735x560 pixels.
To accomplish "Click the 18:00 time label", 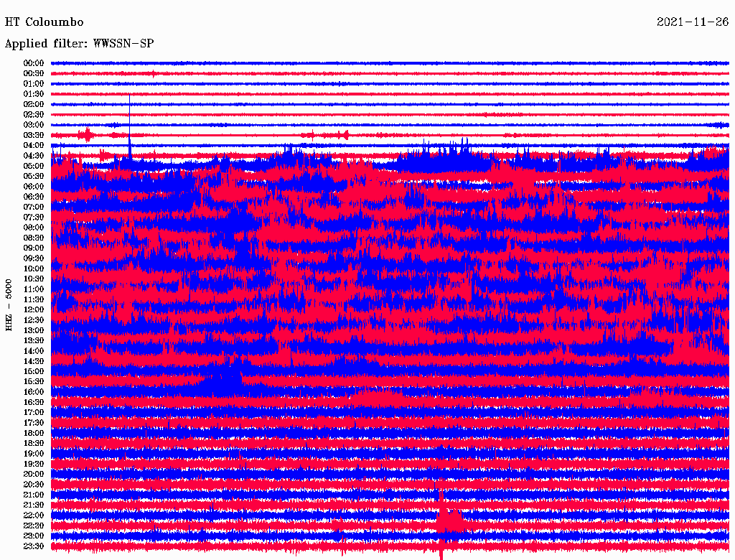I will pyautogui.click(x=34, y=433).
